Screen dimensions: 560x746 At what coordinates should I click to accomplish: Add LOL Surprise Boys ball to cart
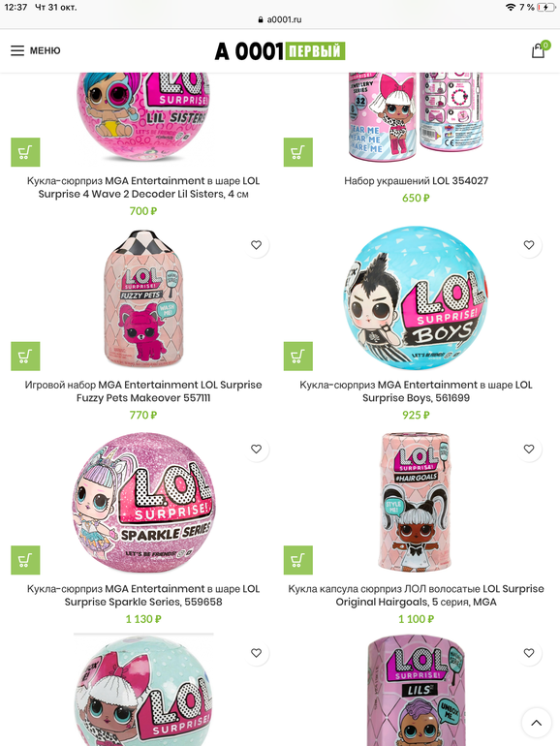tap(298, 356)
